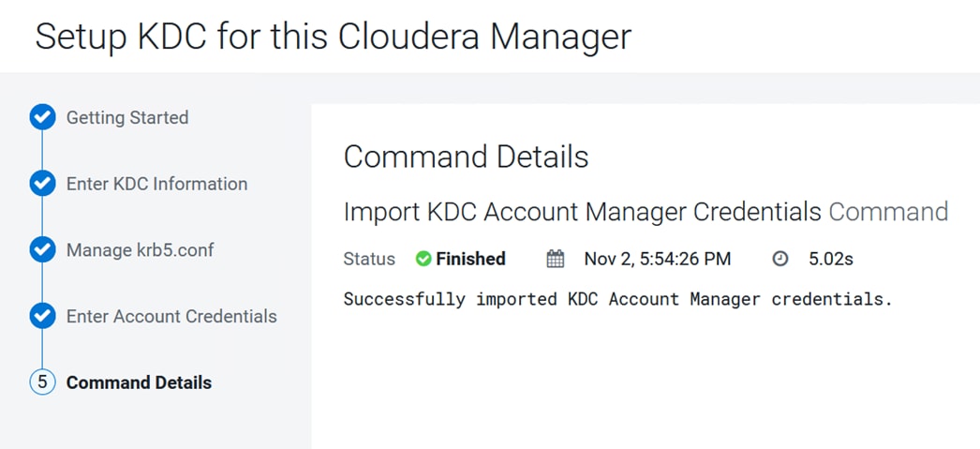Viewport: 980px width, 449px height.
Task: Click the Enter KDC Information checkmark icon
Action: click(42, 183)
